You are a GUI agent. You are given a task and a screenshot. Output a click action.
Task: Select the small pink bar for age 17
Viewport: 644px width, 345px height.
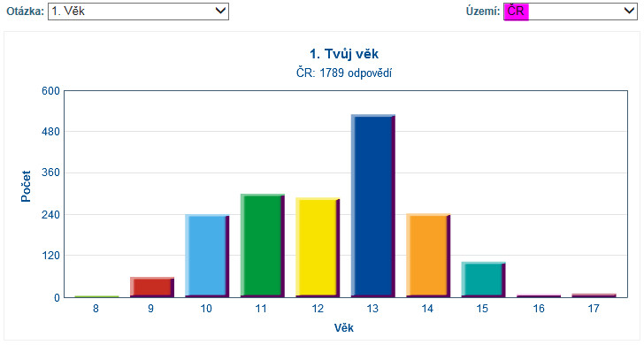tap(594, 295)
